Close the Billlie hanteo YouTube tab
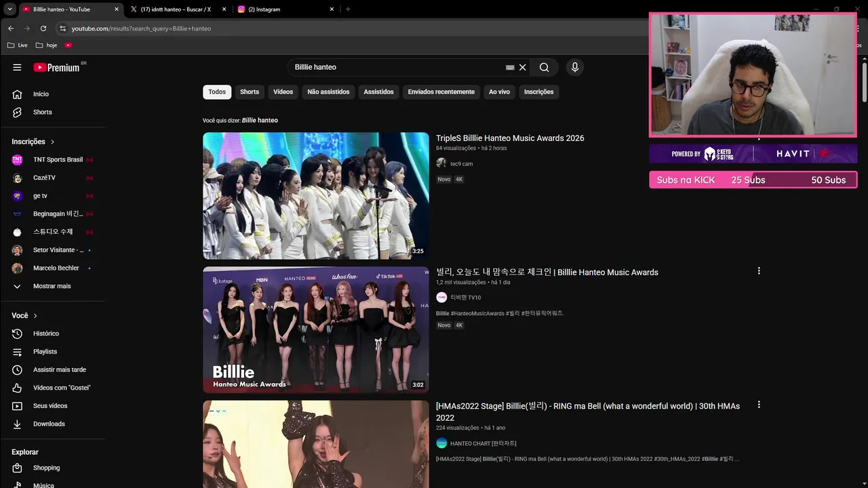The width and height of the screenshot is (868, 488). (117, 9)
